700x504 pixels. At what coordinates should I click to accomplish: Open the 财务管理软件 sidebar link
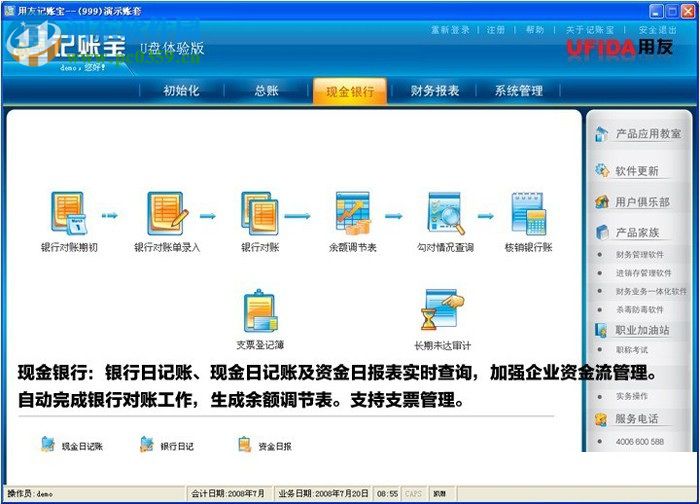(x=639, y=254)
